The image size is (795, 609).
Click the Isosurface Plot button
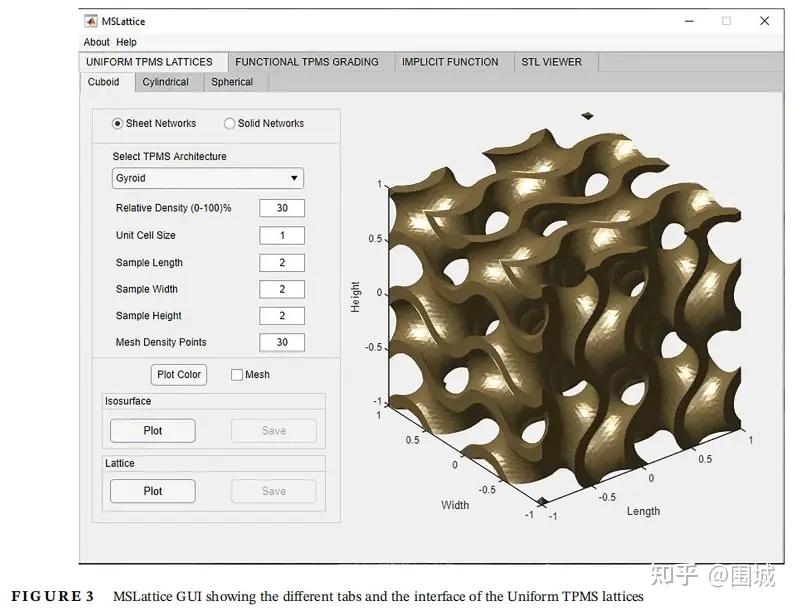[153, 431]
